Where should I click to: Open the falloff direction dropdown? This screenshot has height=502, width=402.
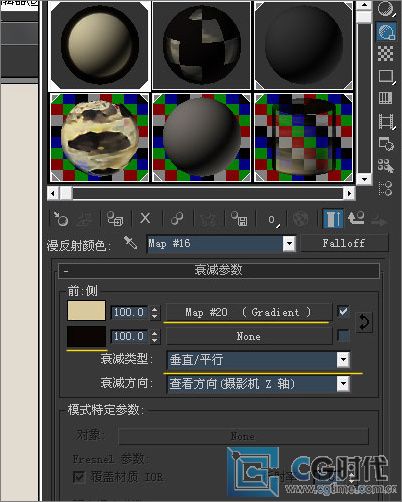click(x=343, y=384)
